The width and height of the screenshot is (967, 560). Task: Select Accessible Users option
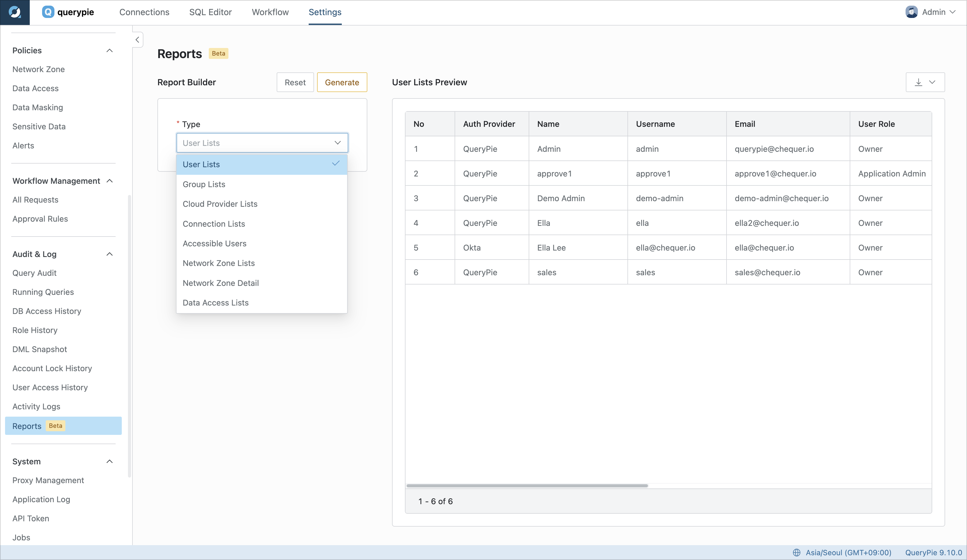[x=262, y=243]
